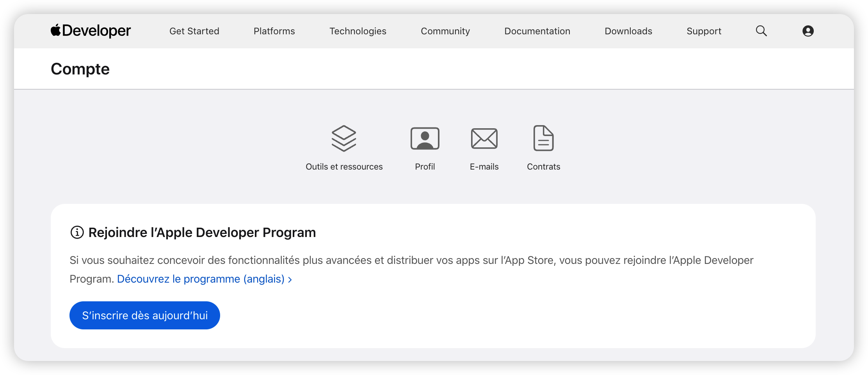Click the S'inscrire dès aujourd'hui button
The image size is (868, 375).
[145, 315]
